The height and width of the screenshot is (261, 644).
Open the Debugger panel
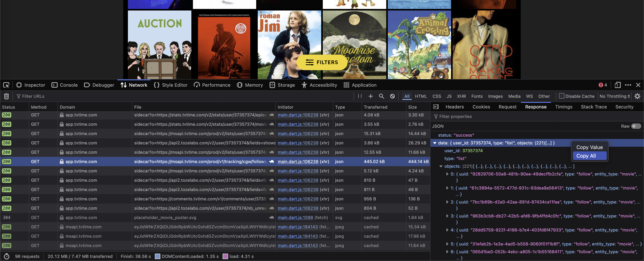99,85
